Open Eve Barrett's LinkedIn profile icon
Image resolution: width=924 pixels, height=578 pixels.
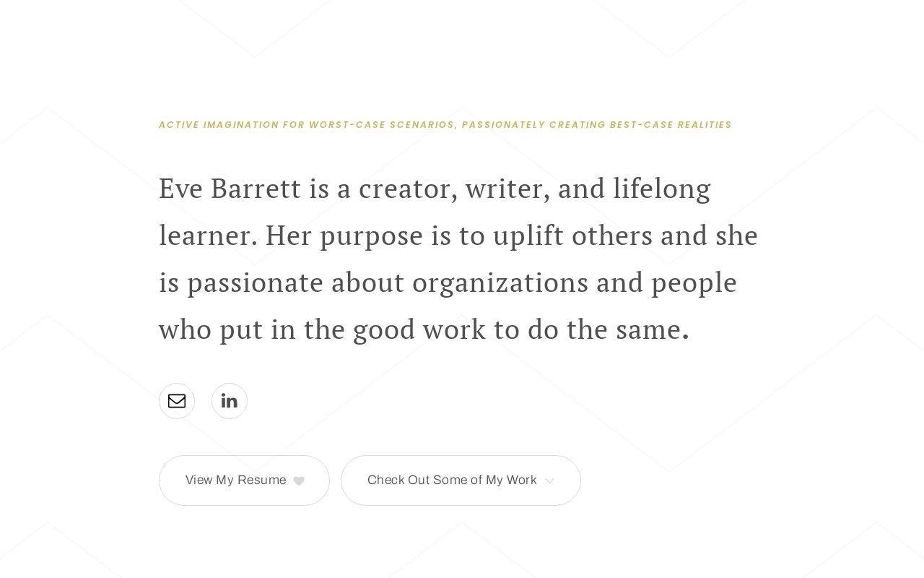click(230, 401)
